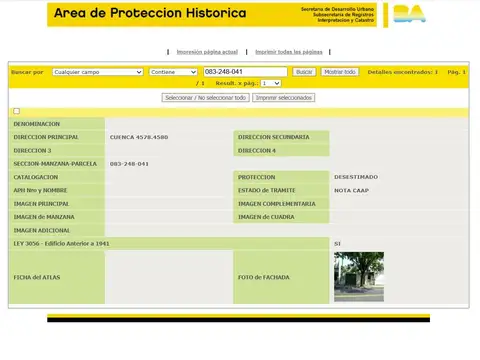480x360 pixels.
Task: Click the 'APH Nro y NOMBRE' label
Action: [40, 190]
